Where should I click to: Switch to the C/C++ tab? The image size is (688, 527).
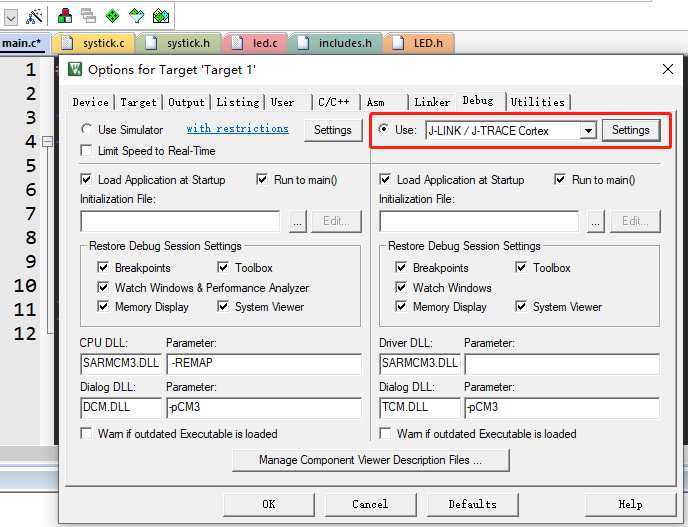tap(334, 102)
